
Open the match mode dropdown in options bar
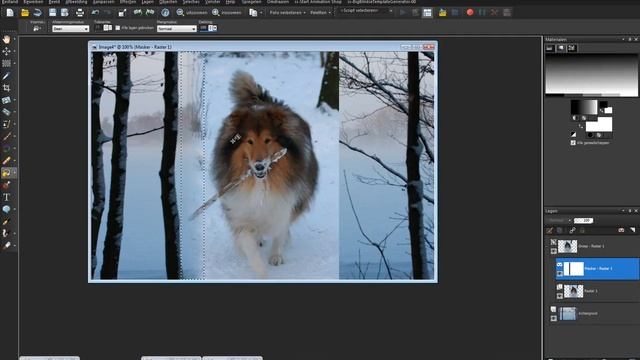click(71, 29)
